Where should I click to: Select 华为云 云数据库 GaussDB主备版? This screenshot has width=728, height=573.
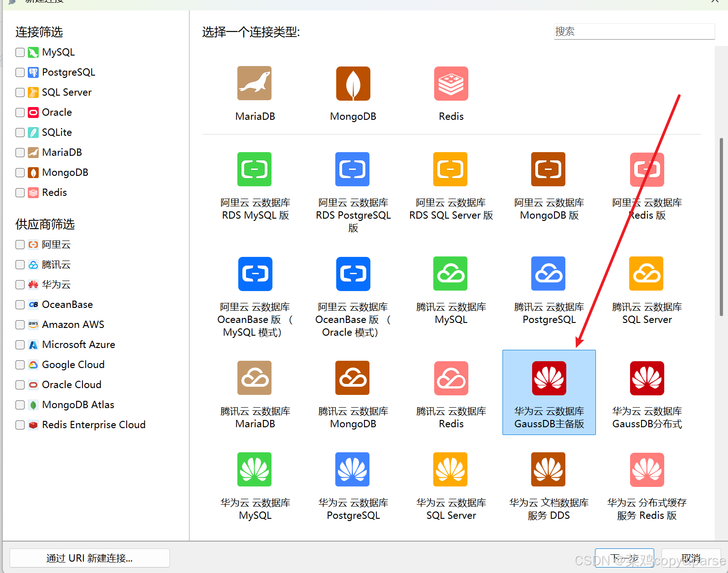click(x=549, y=392)
